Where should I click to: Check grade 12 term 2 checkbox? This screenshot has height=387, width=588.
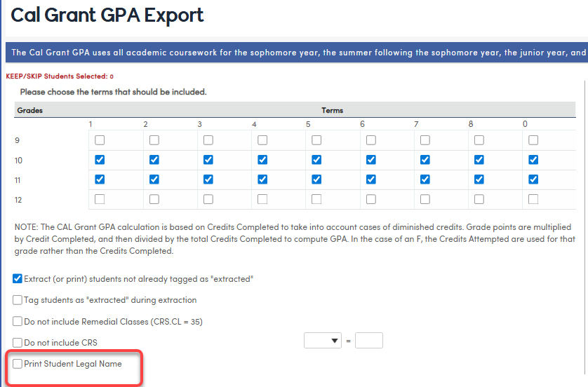coord(154,199)
